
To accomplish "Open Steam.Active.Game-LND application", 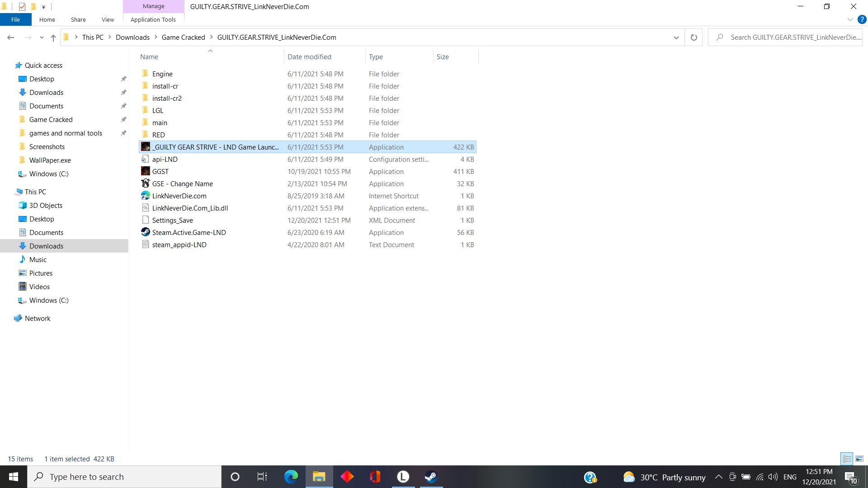I will pyautogui.click(x=189, y=232).
